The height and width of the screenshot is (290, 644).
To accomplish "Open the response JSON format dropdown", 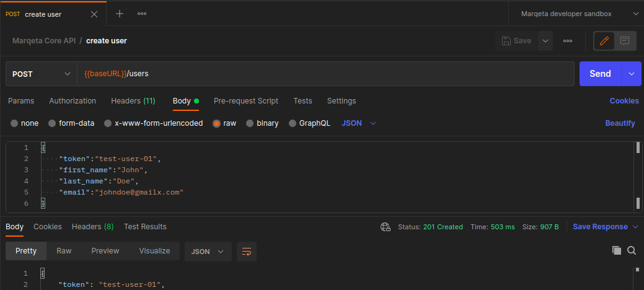I will 208,252.
